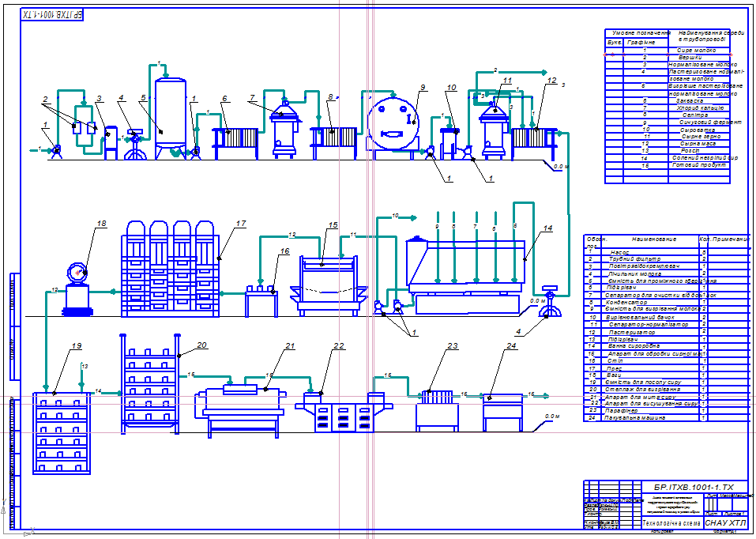
Task: Click the table drawing labeled 16
Action: pos(261,302)
